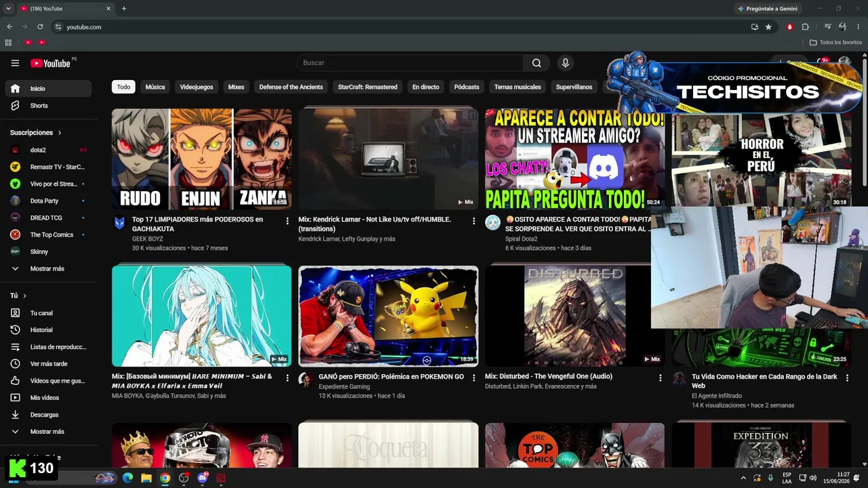
Task: Open Mis vídeos in the sidebar
Action: pos(48,398)
